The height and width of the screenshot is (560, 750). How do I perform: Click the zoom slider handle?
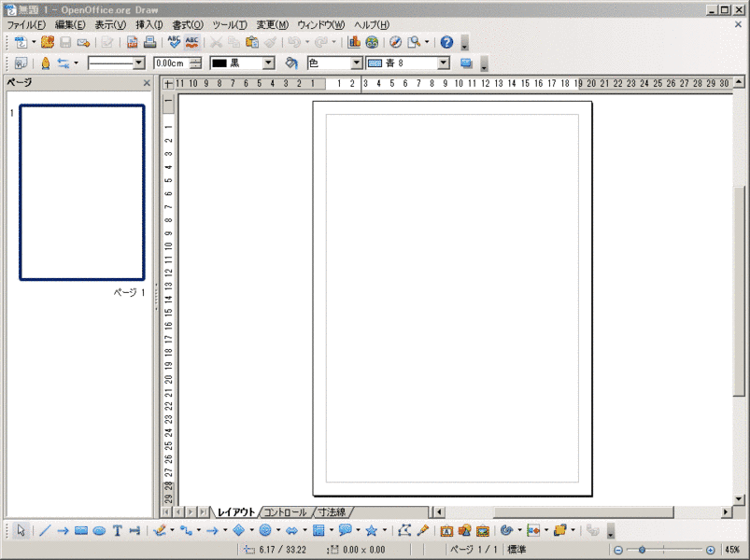point(643,550)
